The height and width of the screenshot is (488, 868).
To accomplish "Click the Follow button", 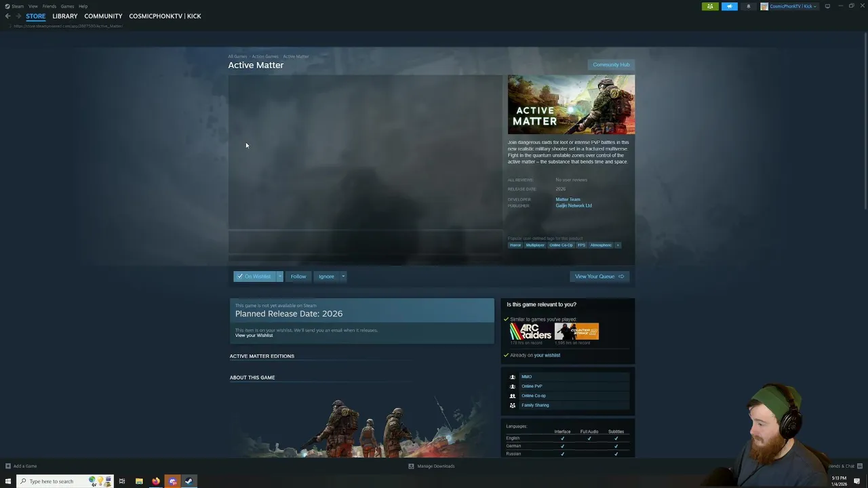I will click(x=298, y=277).
